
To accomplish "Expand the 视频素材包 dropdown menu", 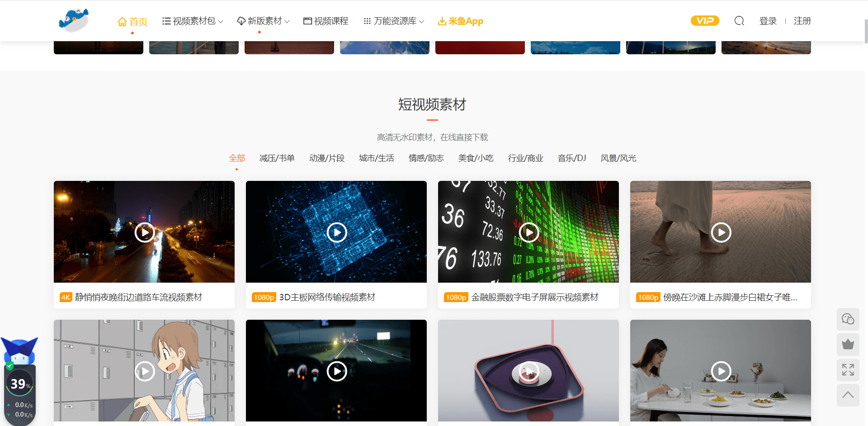I will pos(193,21).
